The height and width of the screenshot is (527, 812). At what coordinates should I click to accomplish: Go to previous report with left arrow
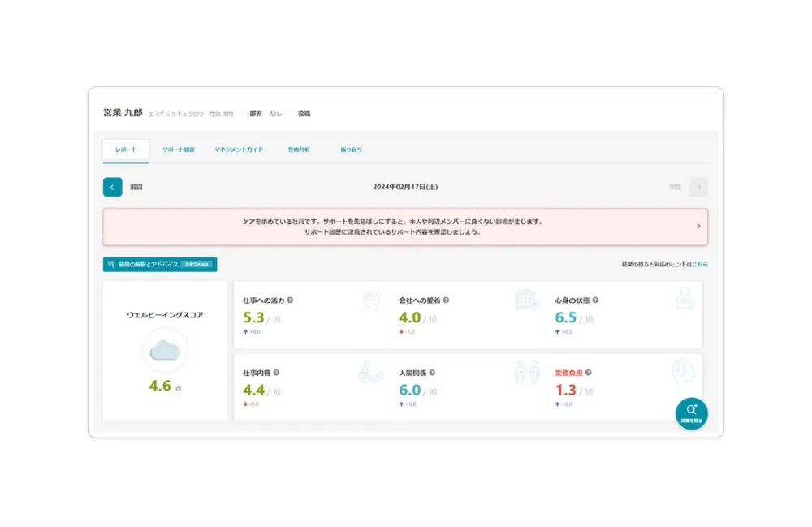pyautogui.click(x=112, y=187)
